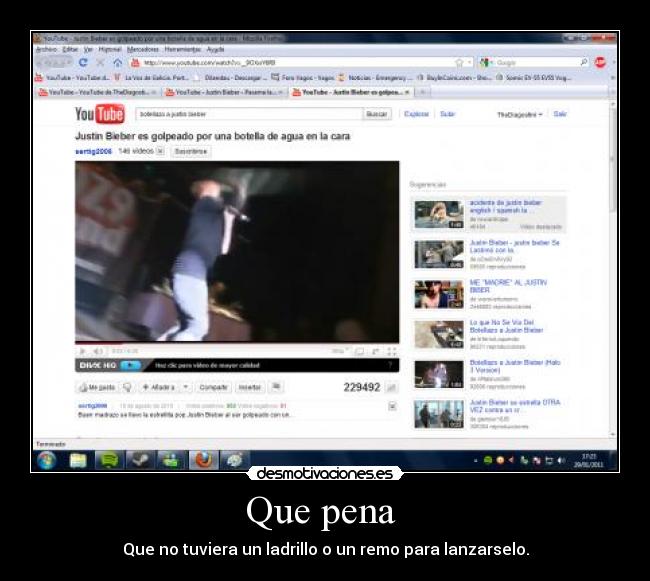Click the Explorar link
The height and width of the screenshot is (581, 650).
coord(416,114)
